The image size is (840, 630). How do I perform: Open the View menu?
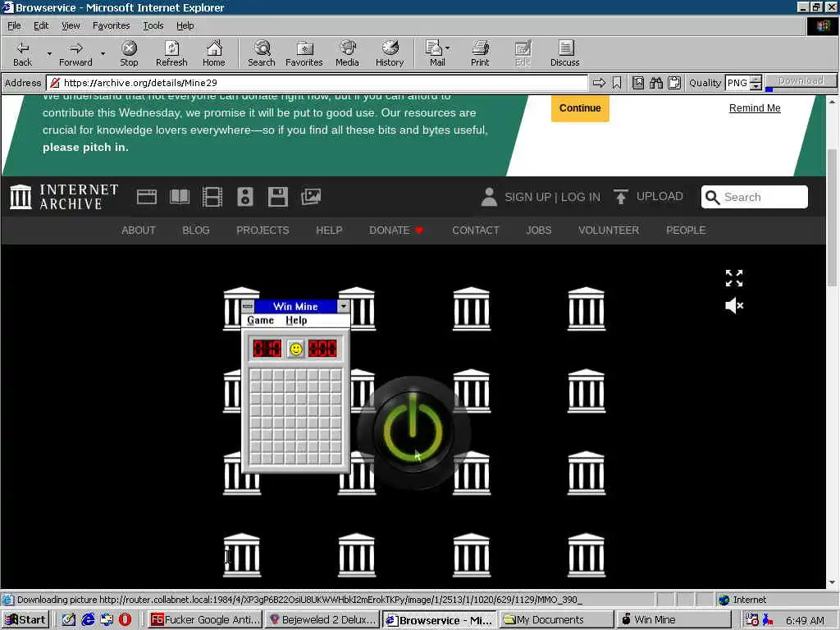[71, 25]
